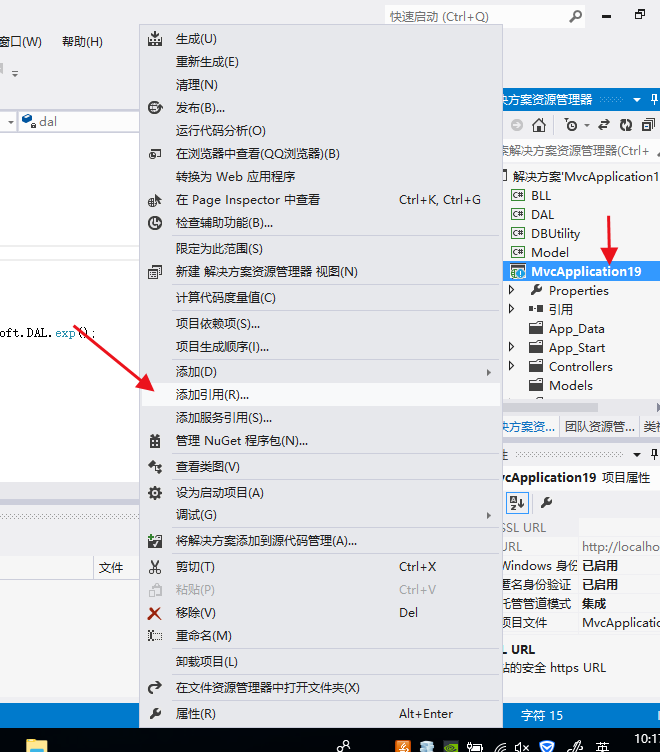Switch to 团队资源管... tab
Viewport: 660px width, 752px height.
[x=600, y=426]
